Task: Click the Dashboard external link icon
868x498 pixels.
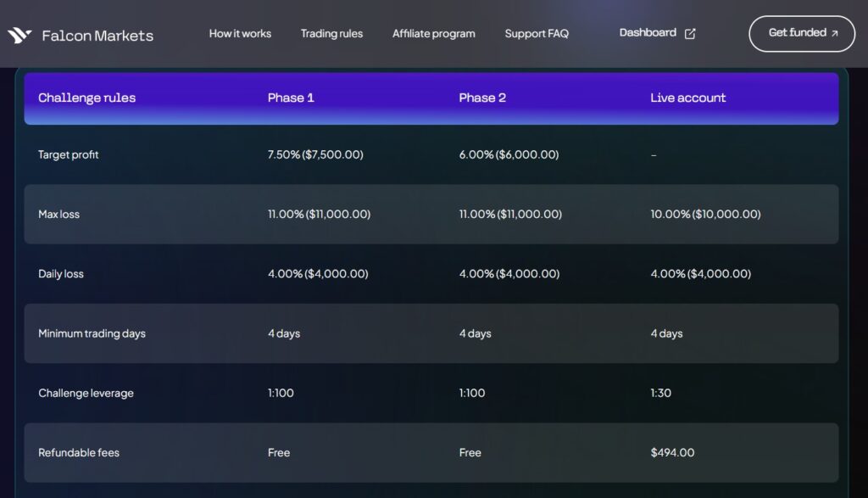Action: point(690,34)
